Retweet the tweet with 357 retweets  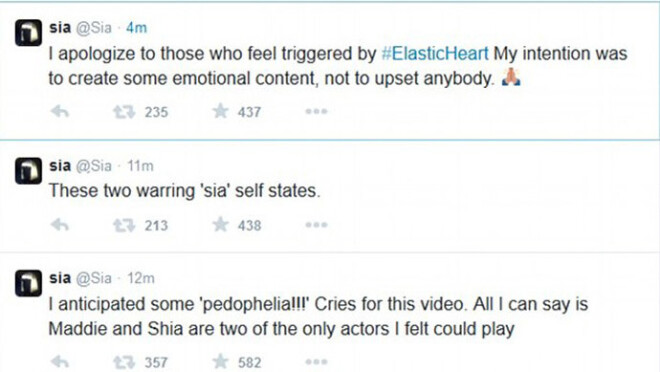coord(124,362)
